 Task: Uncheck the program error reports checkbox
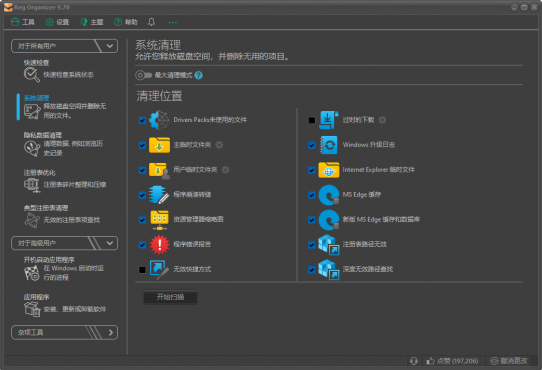(x=142, y=245)
